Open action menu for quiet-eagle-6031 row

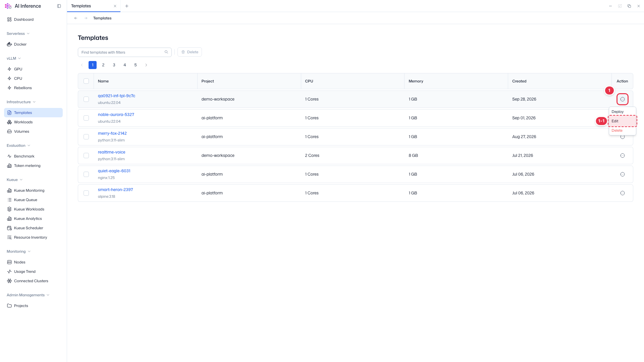tap(623, 174)
